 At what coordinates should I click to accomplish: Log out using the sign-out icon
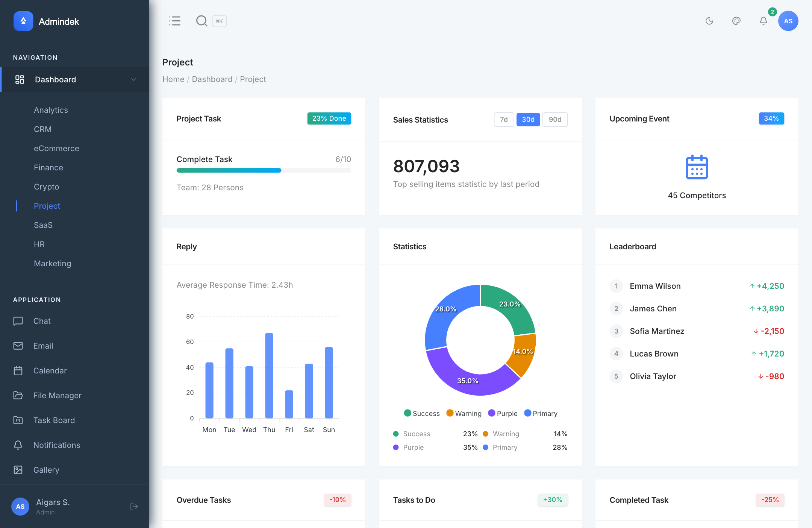pyautogui.click(x=134, y=507)
